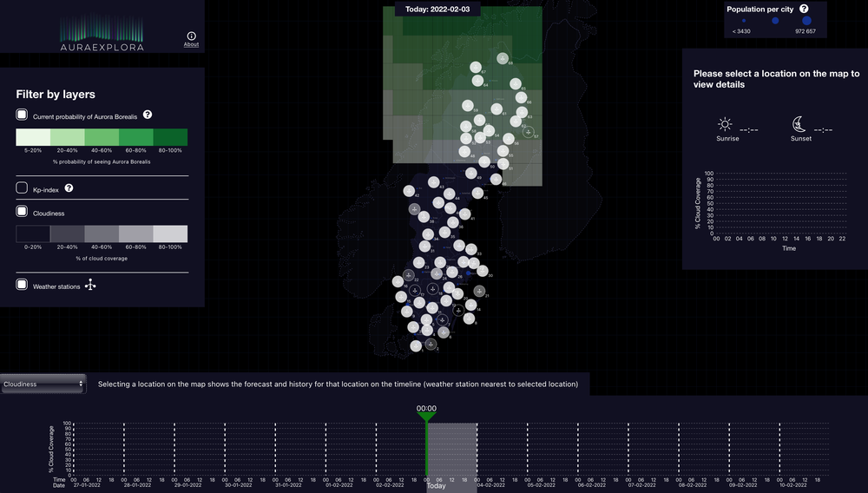Click the Kp-index help question mark

69,187
